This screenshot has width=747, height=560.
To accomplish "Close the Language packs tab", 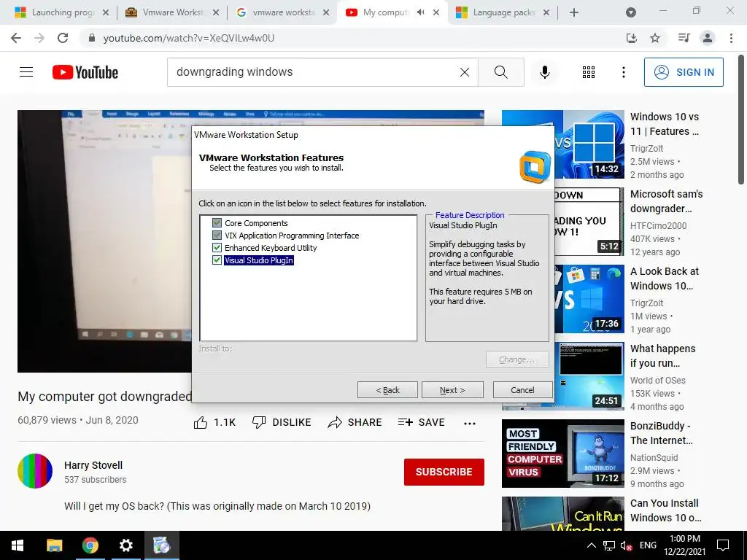I will (x=546, y=12).
